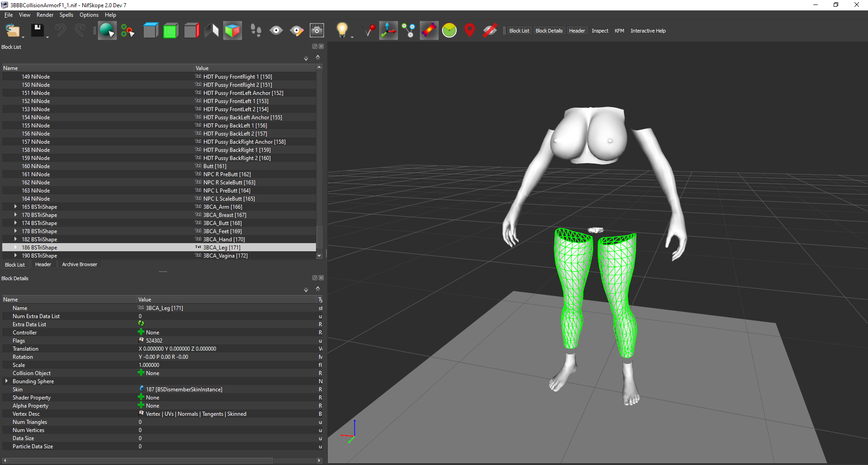Close the Block List panel
868x465 pixels.
(321, 47)
